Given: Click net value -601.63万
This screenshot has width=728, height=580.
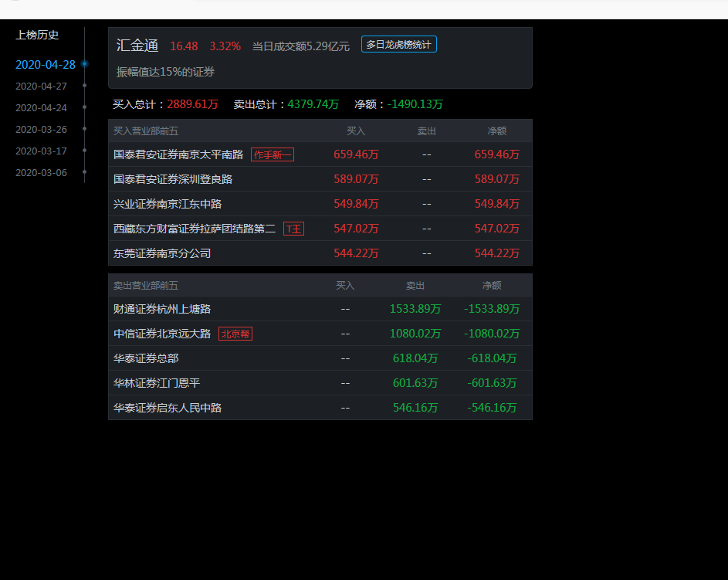Looking at the screenshot, I should point(492,382).
